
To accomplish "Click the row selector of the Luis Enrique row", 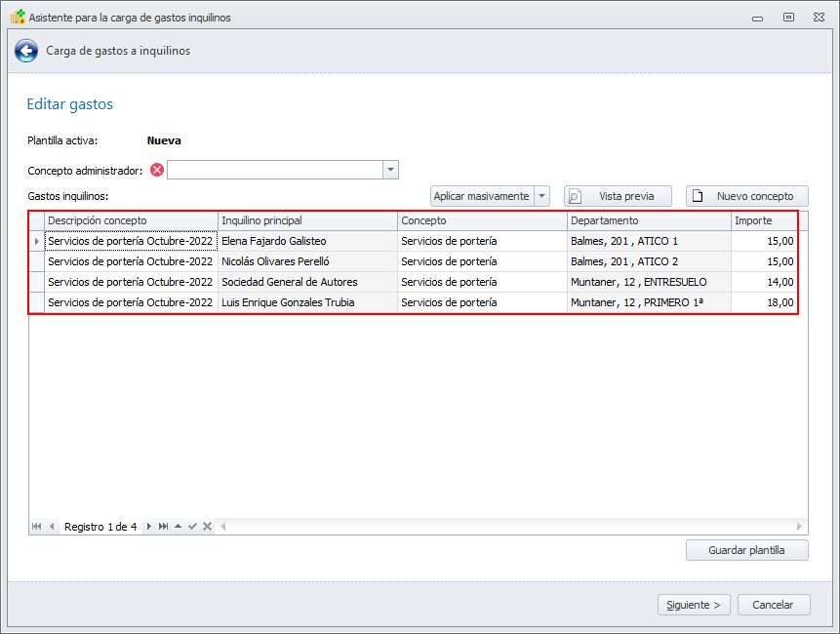I will coord(36,302).
